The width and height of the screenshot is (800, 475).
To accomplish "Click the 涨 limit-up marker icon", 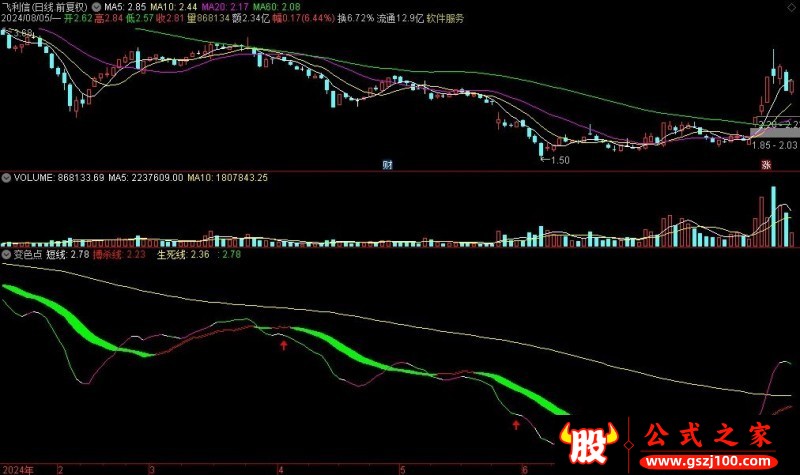I will pos(766,165).
